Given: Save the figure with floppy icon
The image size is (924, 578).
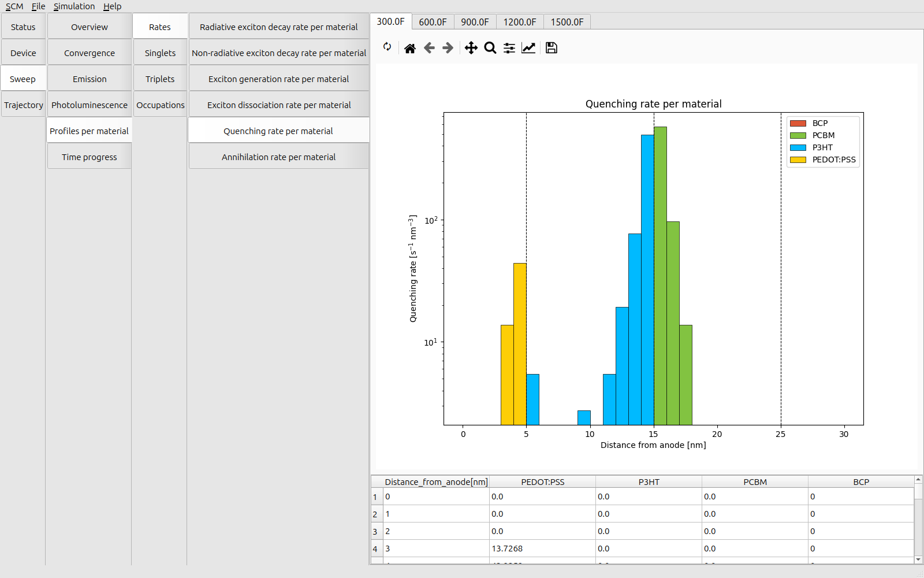Looking at the screenshot, I should [x=552, y=48].
